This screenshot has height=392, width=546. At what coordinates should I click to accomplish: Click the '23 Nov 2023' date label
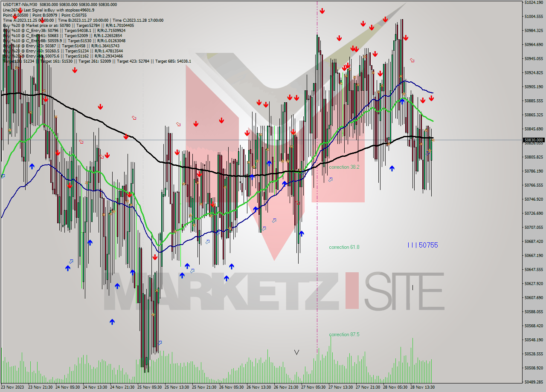coord(12,387)
